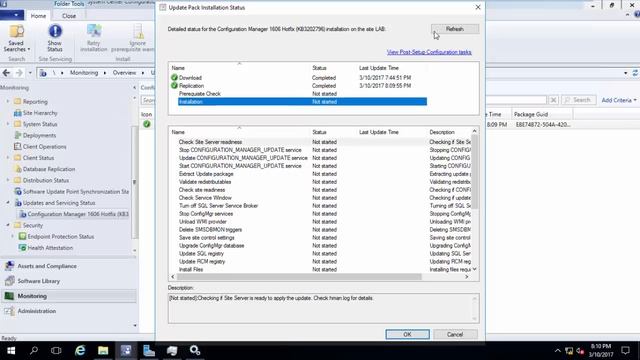Click the green check icon beside Replication

[x=174, y=85]
